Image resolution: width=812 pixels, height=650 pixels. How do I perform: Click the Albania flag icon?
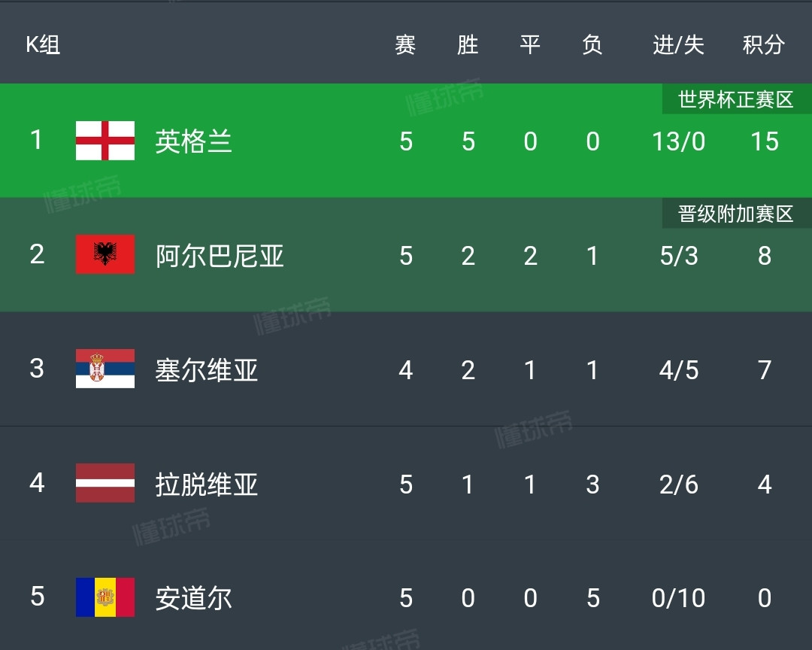pos(105,255)
